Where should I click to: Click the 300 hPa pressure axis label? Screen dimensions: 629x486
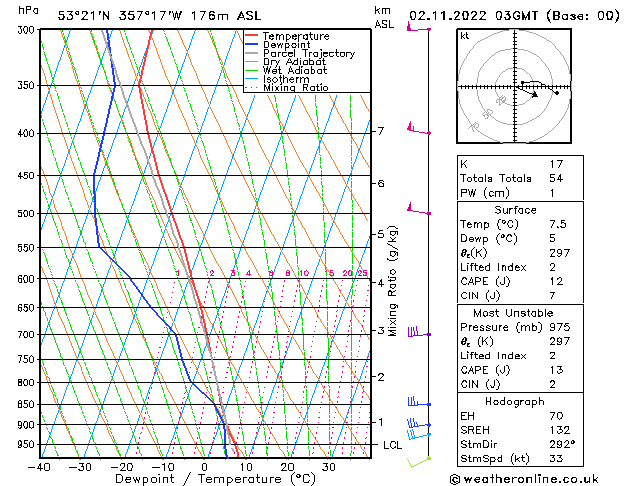(28, 30)
